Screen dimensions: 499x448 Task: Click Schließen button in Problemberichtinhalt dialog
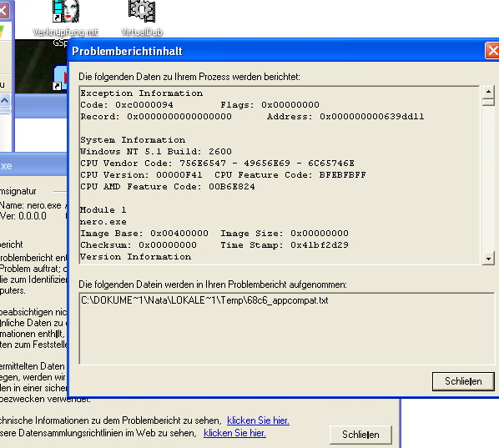click(x=463, y=381)
